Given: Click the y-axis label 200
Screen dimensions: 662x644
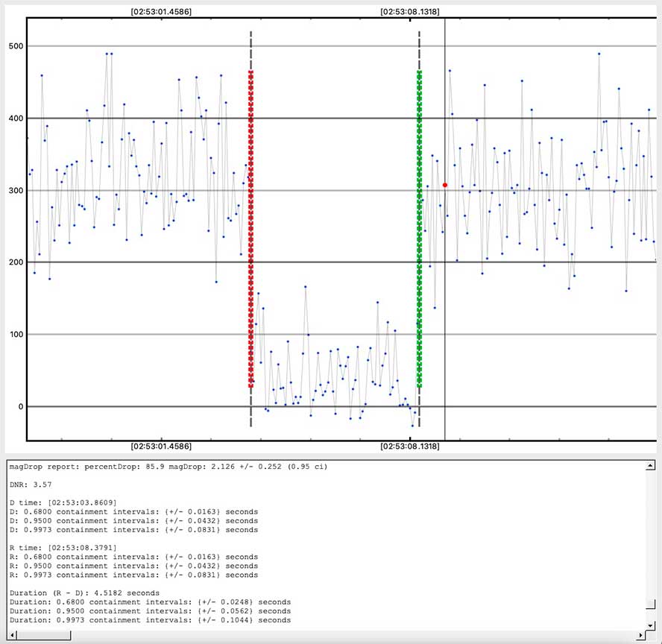Looking at the screenshot, I should tap(16, 262).
